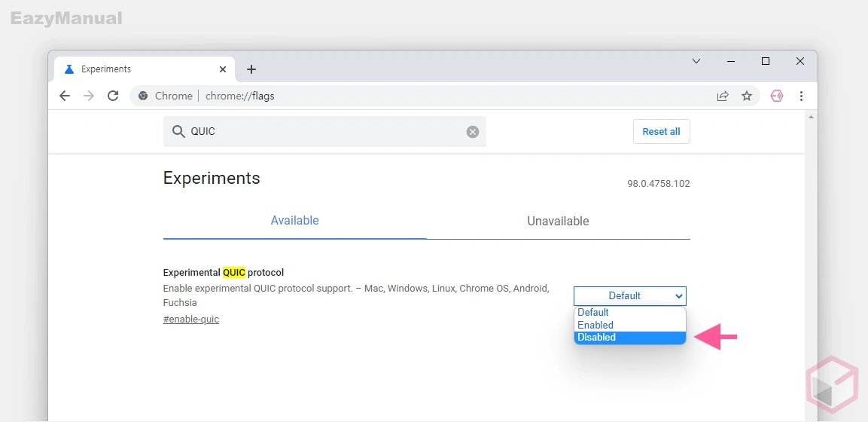This screenshot has width=868, height=422.
Task: Choose Disabled in the dropdown list
Action: (x=630, y=338)
